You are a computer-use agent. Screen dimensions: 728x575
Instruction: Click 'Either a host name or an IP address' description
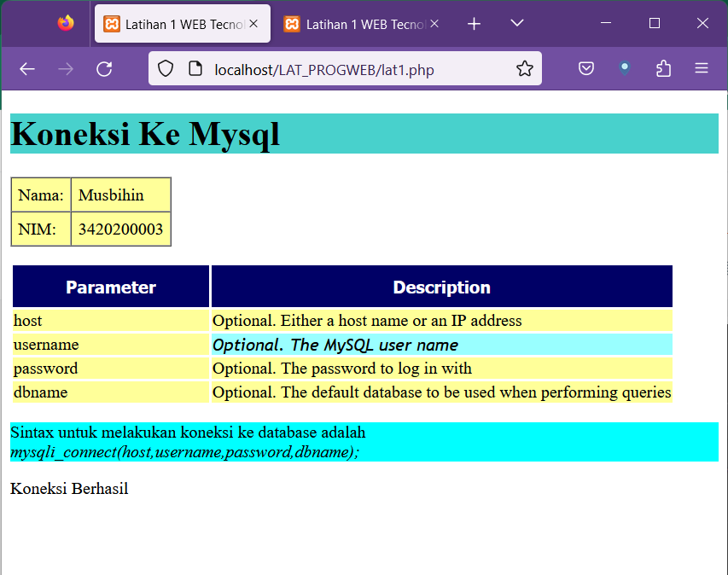[x=442, y=321]
